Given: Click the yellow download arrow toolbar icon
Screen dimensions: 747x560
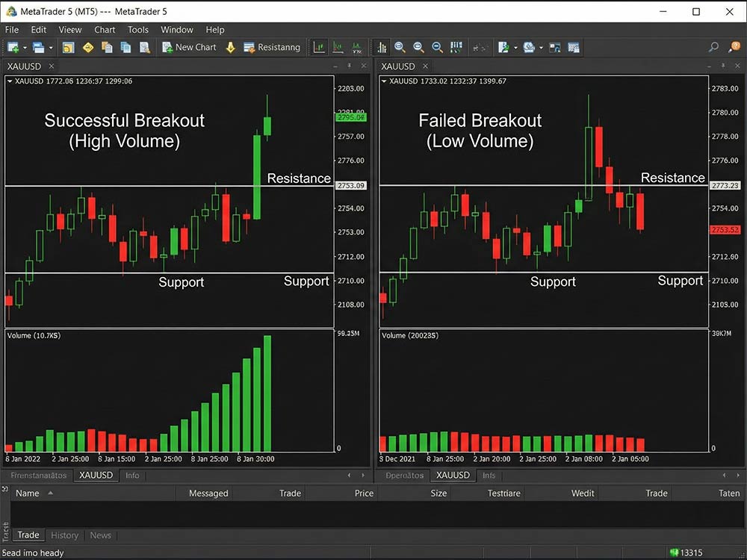Looking at the screenshot, I should coord(231,47).
